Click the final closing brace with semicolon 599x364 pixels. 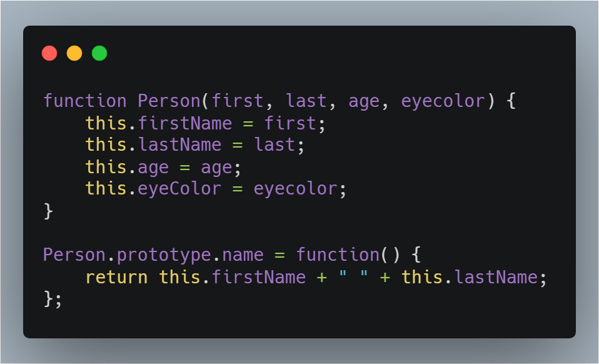pyautogui.click(x=53, y=299)
